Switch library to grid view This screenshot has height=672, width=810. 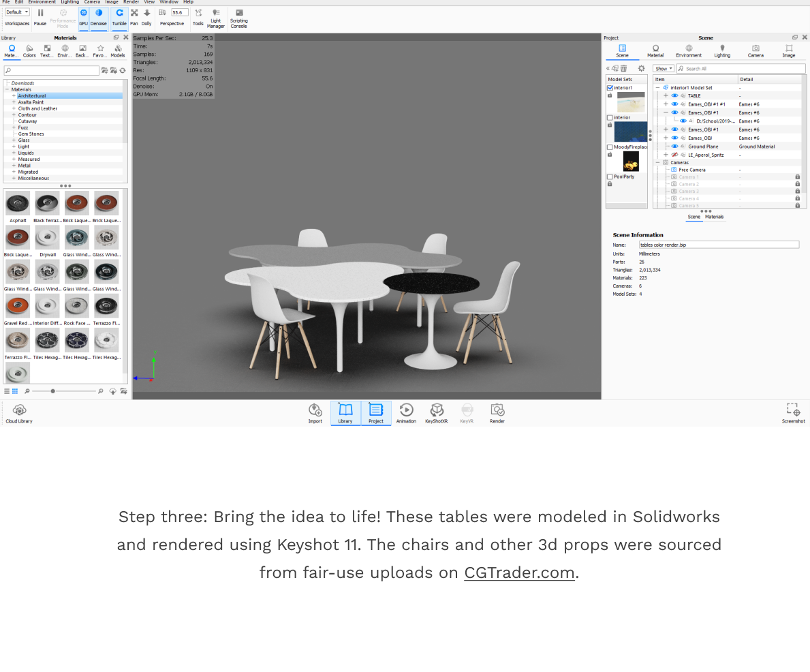click(x=15, y=391)
